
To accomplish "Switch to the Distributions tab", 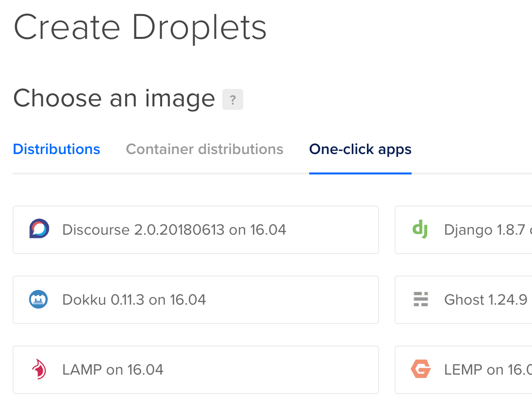I will click(56, 149).
